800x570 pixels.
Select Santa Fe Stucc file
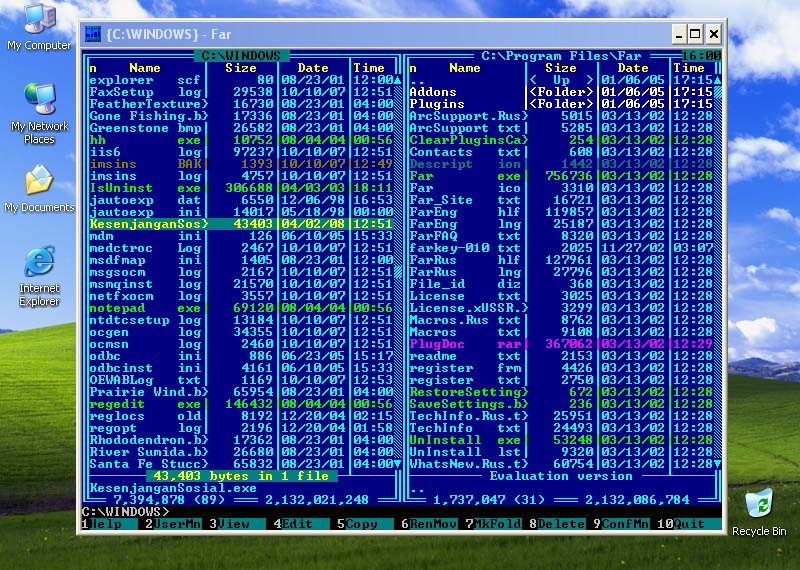click(x=241, y=464)
